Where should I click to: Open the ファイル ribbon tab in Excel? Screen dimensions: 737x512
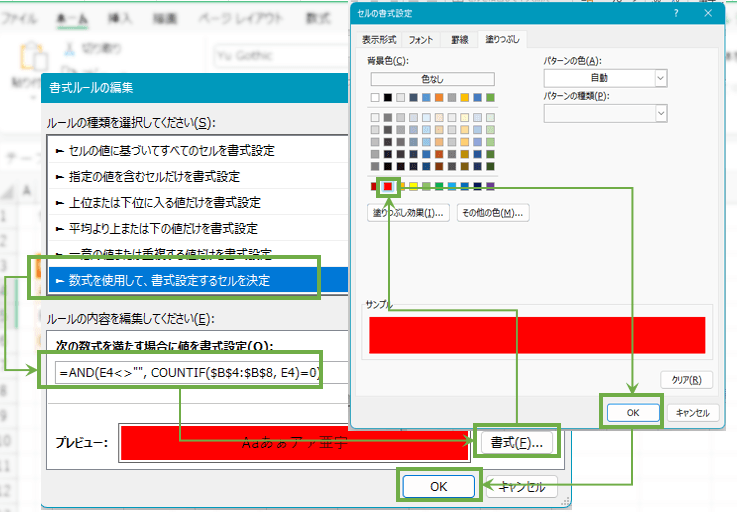[x=19, y=18]
